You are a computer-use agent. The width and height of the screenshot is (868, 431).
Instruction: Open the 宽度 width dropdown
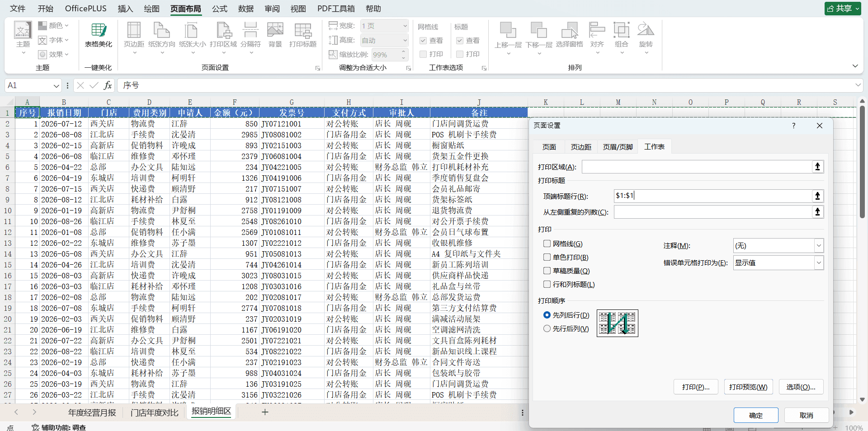(405, 26)
